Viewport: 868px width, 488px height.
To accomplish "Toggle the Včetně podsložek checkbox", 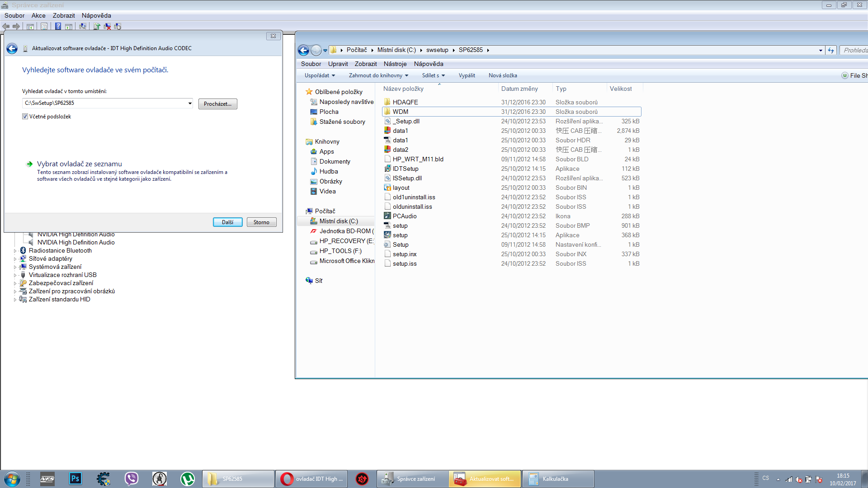I will point(25,117).
